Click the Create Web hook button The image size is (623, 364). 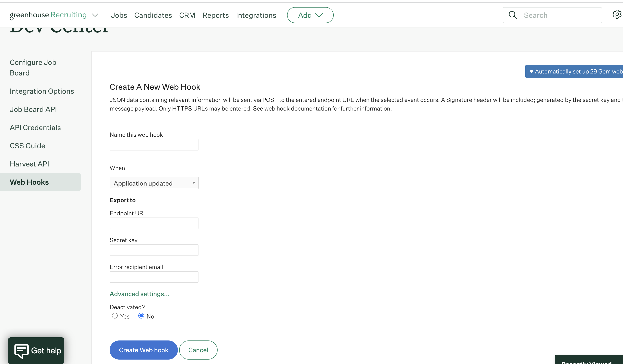point(143,350)
